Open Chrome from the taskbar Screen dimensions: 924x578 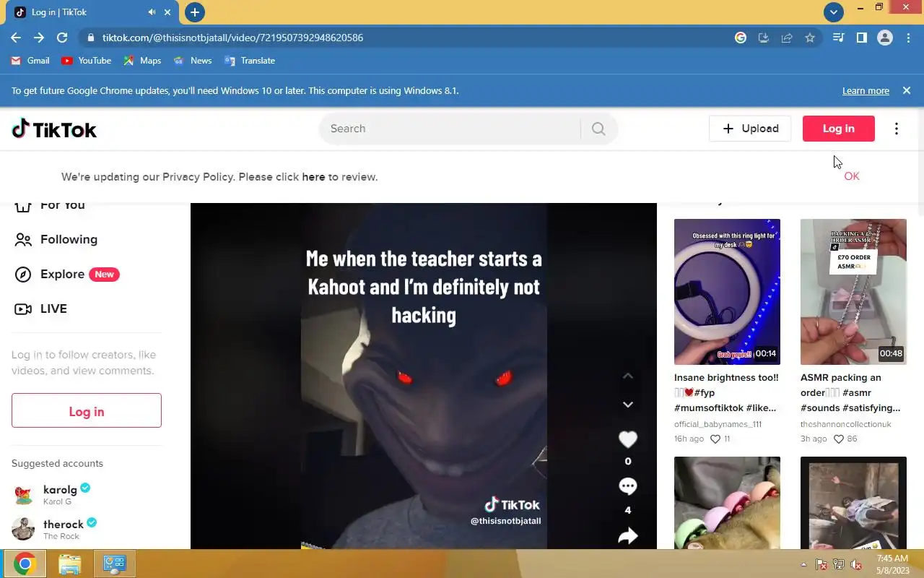click(x=25, y=564)
